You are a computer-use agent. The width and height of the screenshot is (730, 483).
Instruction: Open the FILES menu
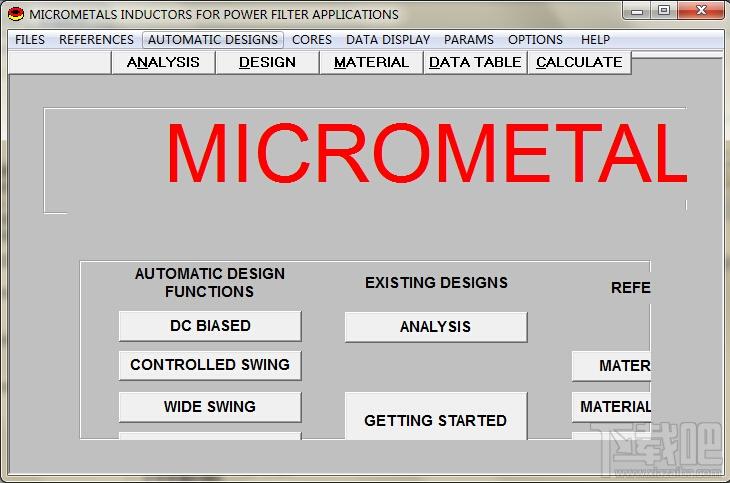point(30,40)
